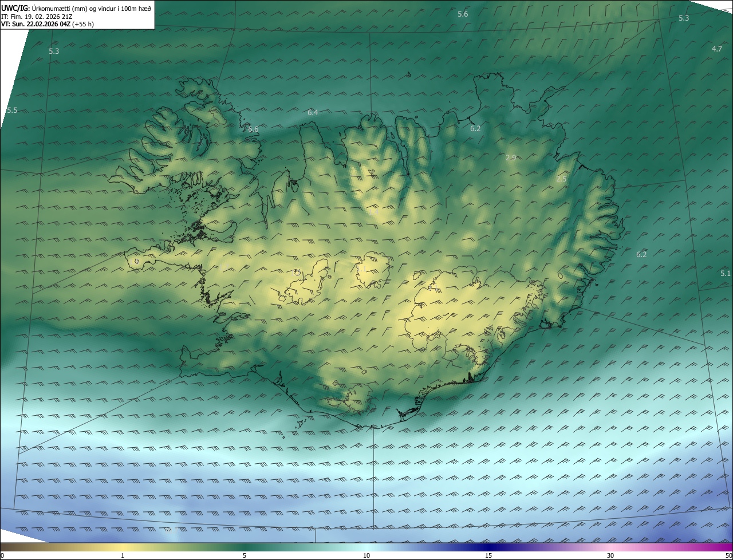Image resolution: width=733 pixels, height=560 pixels.
Task: Click the 2.5 value label on map
Action: pyautogui.click(x=561, y=179)
